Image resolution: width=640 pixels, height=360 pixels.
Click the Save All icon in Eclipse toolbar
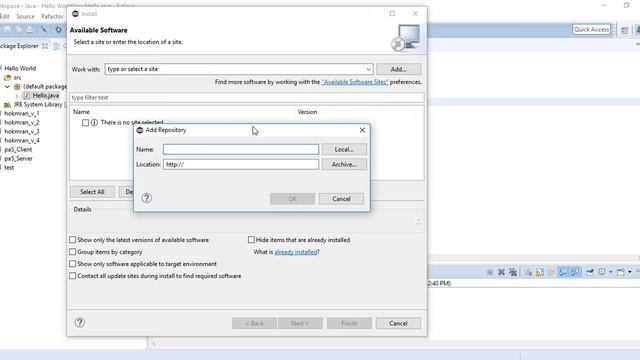pyautogui.click(x=19, y=29)
